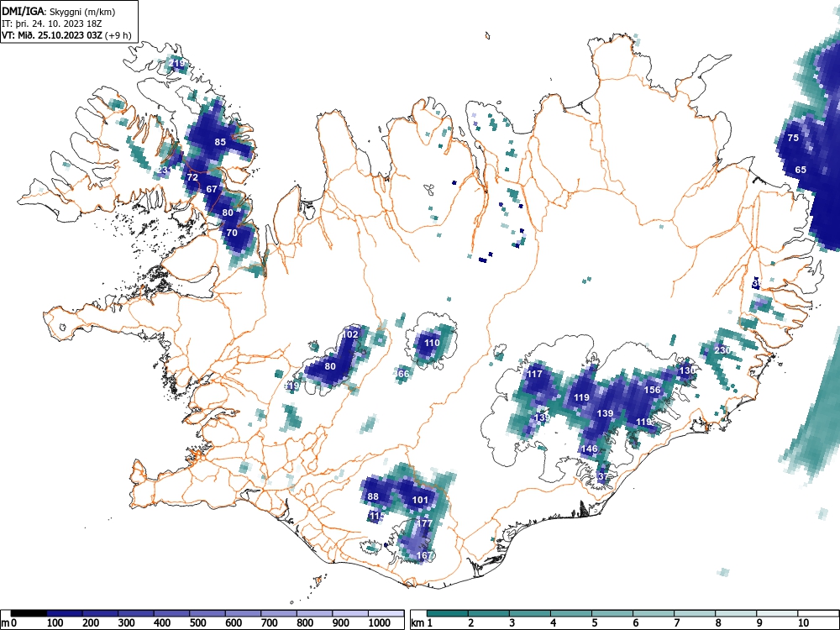Screen dimensions: 840x630
Task: Click the 130 visibility label
Action: 687,370
